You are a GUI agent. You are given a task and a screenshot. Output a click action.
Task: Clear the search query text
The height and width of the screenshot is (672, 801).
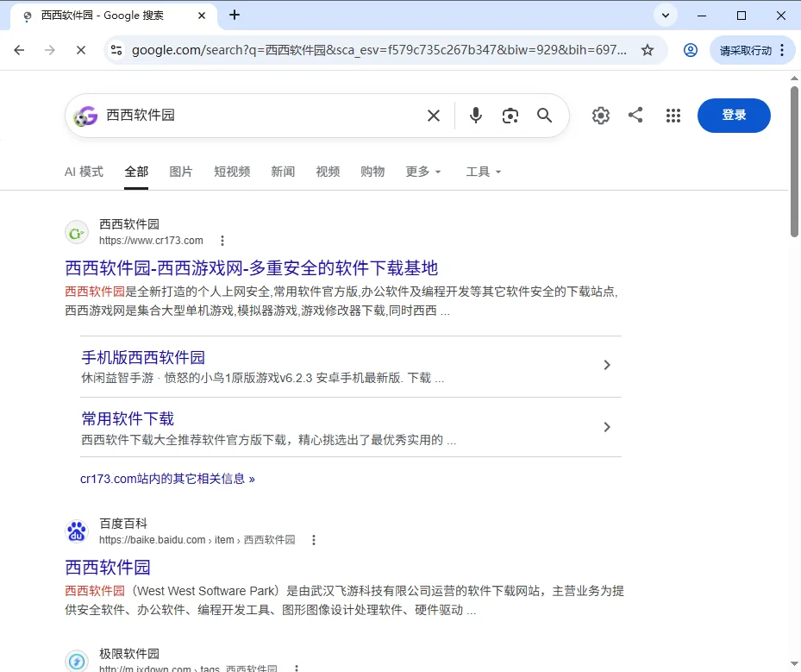click(434, 116)
